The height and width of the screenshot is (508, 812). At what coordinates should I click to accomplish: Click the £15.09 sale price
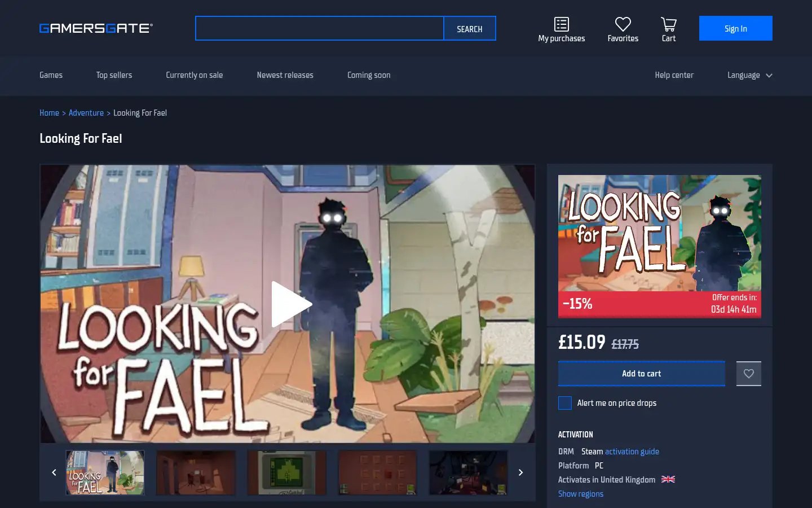coord(582,342)
